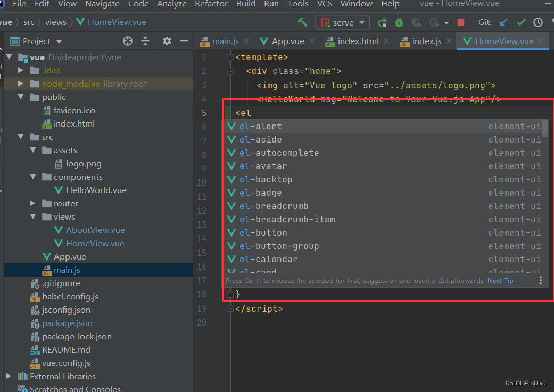Image resolution: width=554 pixels, height=392 pixels.
Task: Select babel.config.js in project tree
Action: pos(70,297)
